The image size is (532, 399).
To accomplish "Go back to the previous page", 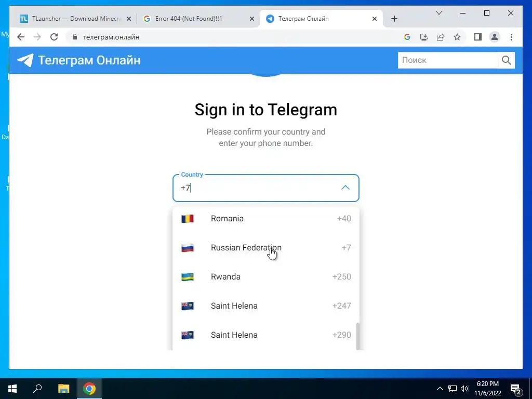I will coord(21,37).
